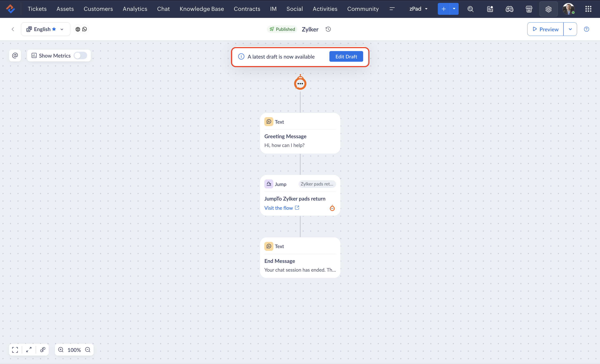Open the English language dropdown
Screen dimensions: 600x364
(x=45, y=29)
